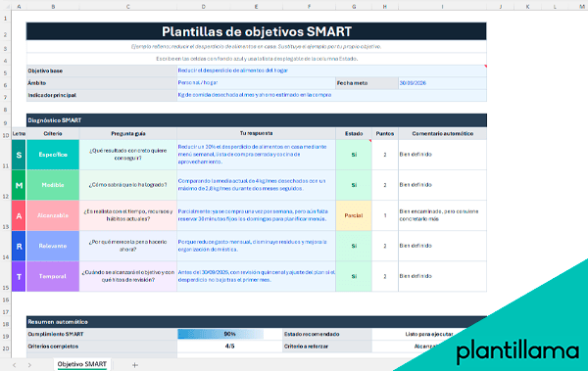Click the answer cell for Relevante
This screenshot has height=371, width=588.
click(256, 246)
